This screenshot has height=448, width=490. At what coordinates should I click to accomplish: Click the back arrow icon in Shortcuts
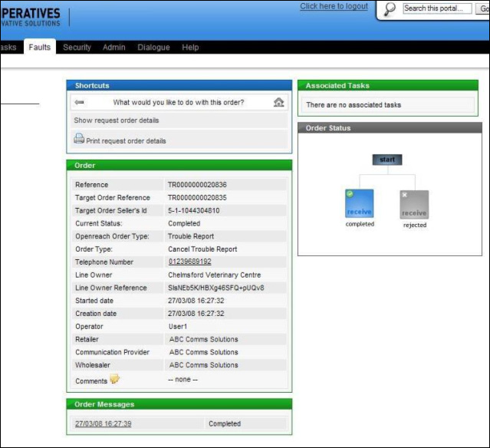click(80, 102)
